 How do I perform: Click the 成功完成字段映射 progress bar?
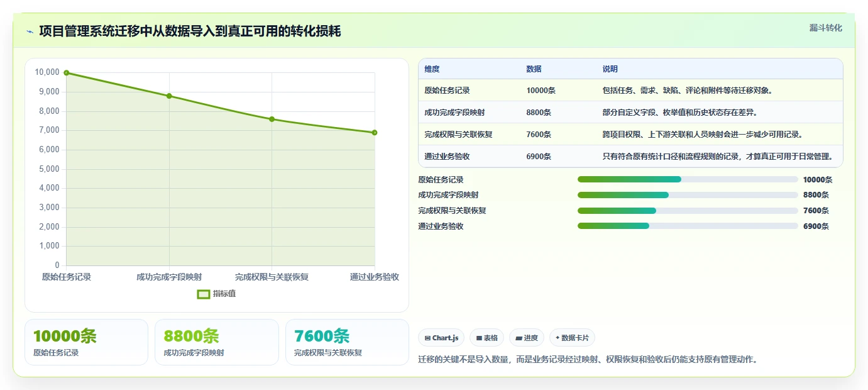(688, 195)
